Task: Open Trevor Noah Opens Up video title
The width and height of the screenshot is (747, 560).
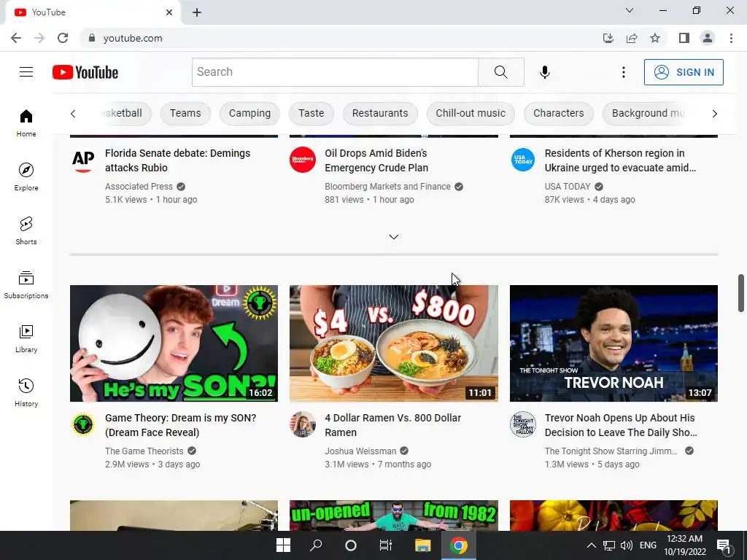Action: (621, 425)
